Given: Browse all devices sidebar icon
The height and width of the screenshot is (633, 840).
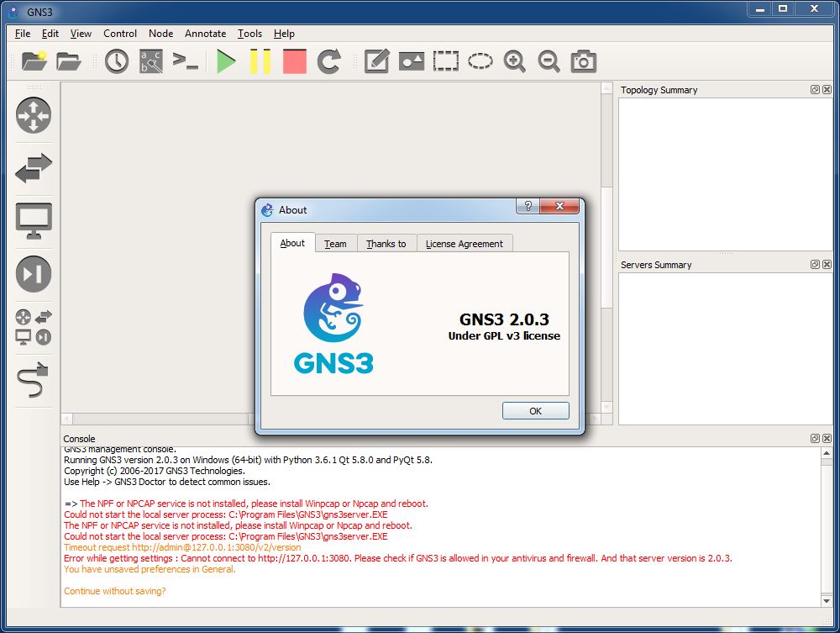Looking at the screenshot, I should pyautogui.click(x=34, y=327).
